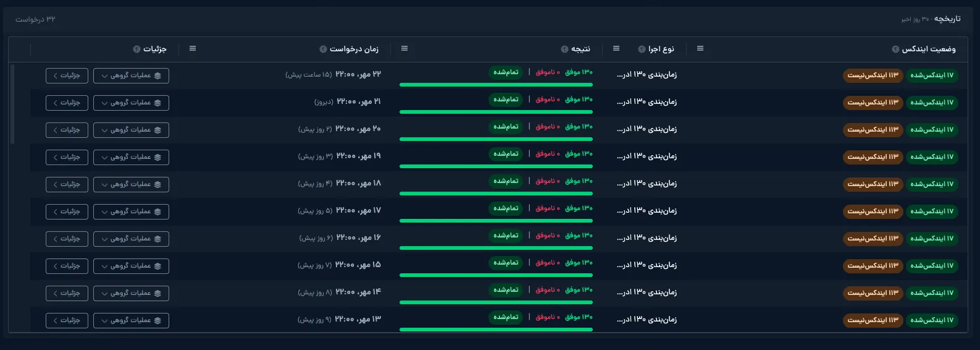Click the green progress bar in ۱۷ مهر row
Viewport: 980px width, 350px height.
pyautogui.click(x=496, y=221)
